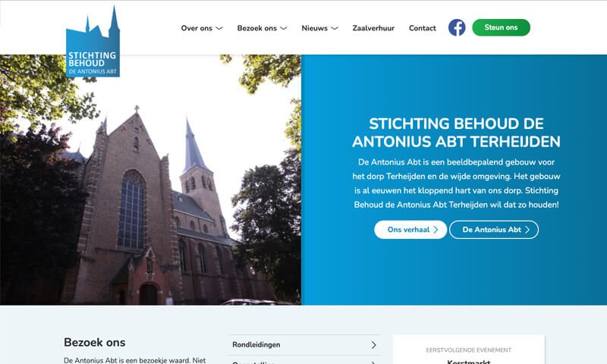The image size is (607, 364).
Task: Open the Facebook page icon
Action: 457,28
